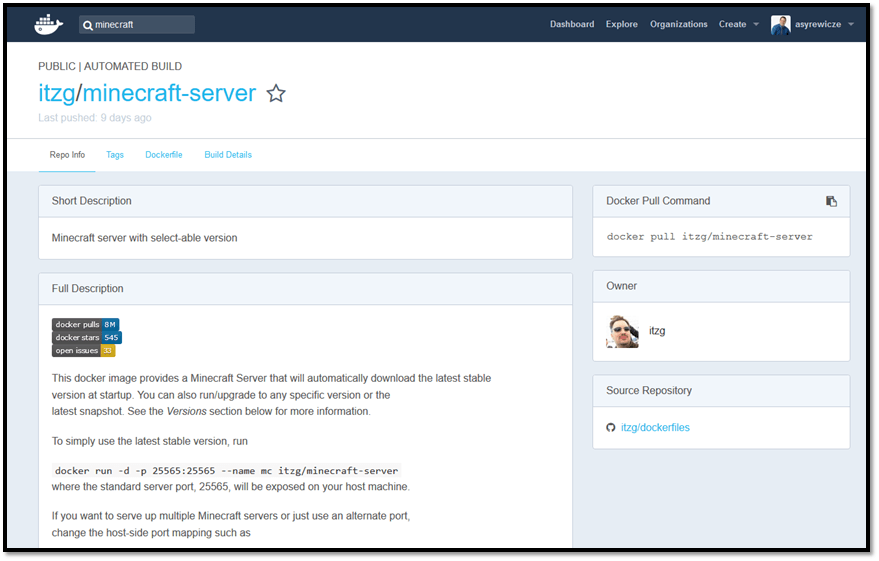Click the docker pulls 8M badge
Screen dimensions: 879x561
tap(85, 324)
